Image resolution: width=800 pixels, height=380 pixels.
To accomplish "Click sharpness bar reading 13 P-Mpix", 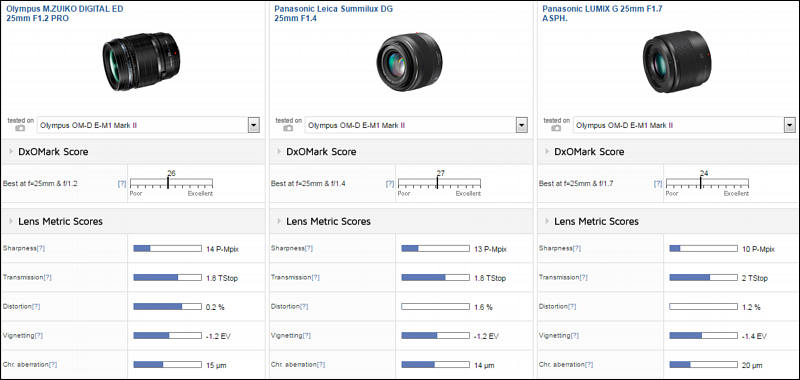I will [435, 248].
